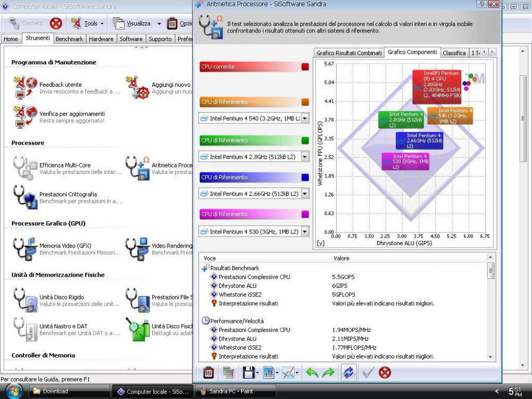Click the red CPU corrente color swatch

[305, 67]
